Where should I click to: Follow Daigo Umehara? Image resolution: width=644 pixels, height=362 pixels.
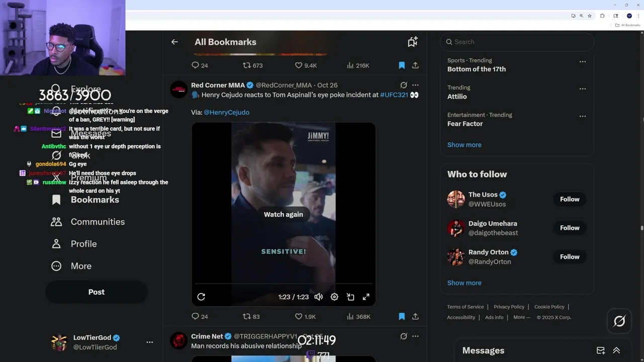point(570,228)
